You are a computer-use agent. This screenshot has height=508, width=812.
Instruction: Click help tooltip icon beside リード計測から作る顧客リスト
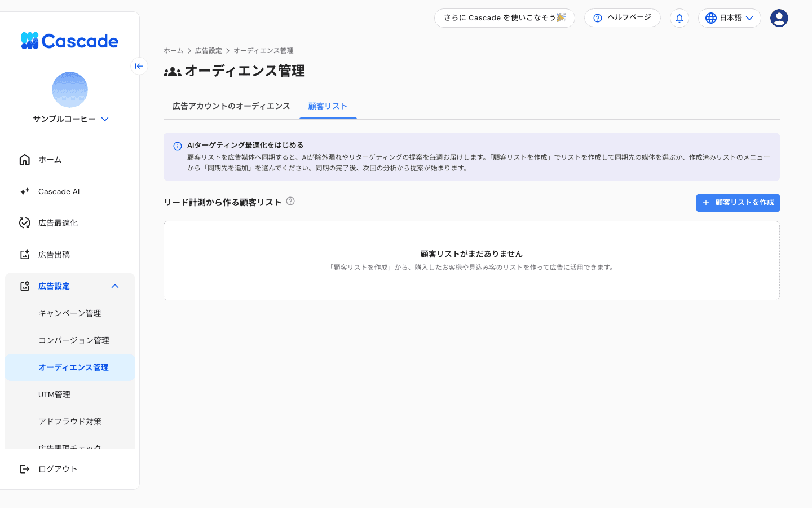[x=290, y=201]
